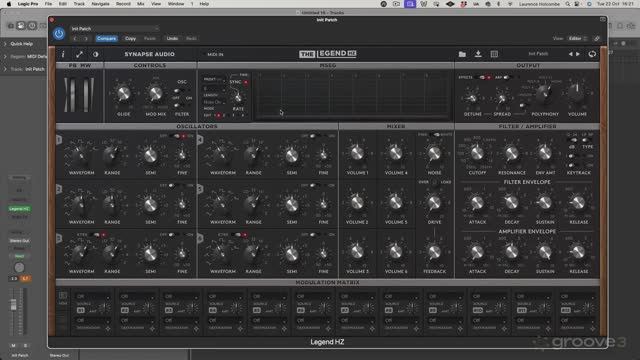Click the channel strip volume fader
640x360 pixels.
13,304
